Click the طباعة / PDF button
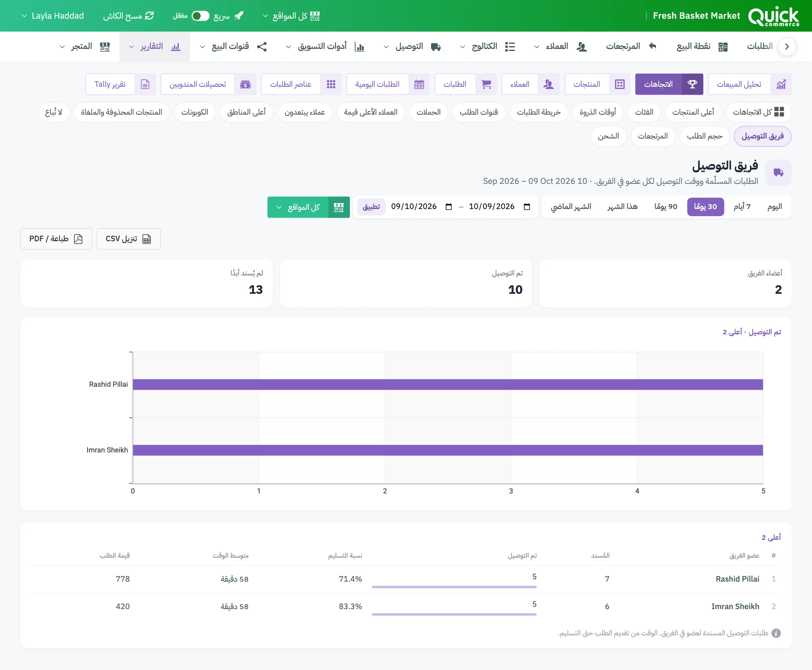This screenshot has height=670, width=812. 56,239
